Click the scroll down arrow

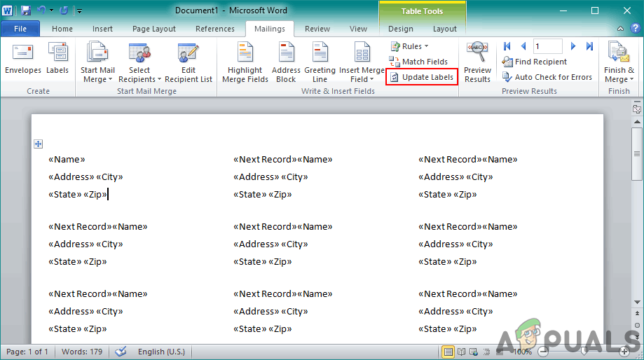[637, 302]
